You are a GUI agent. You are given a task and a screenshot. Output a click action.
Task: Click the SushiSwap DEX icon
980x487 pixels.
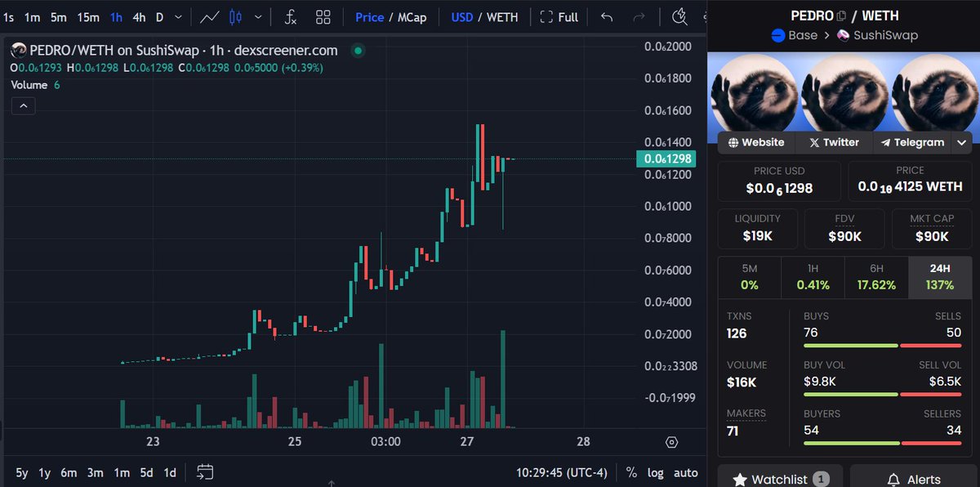pos(843,35)
